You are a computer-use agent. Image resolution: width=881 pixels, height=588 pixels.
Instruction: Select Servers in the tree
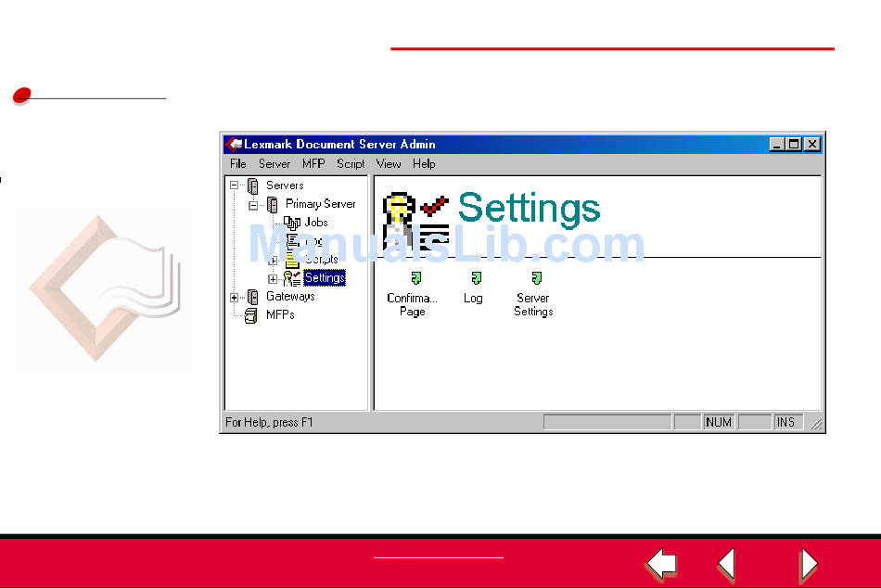[x=285, y=185]
